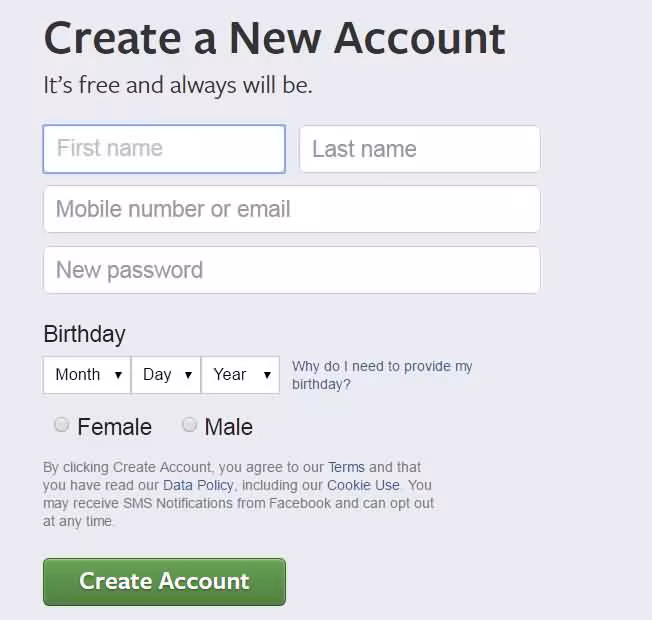Click the 'Create a New Account' heading
Viewport: 652px width, 620px height.
[x=274, y=38]
